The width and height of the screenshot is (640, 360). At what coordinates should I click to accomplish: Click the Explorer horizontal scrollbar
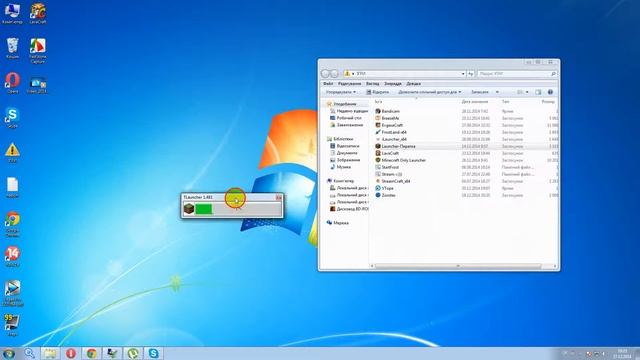coord(458,266)
